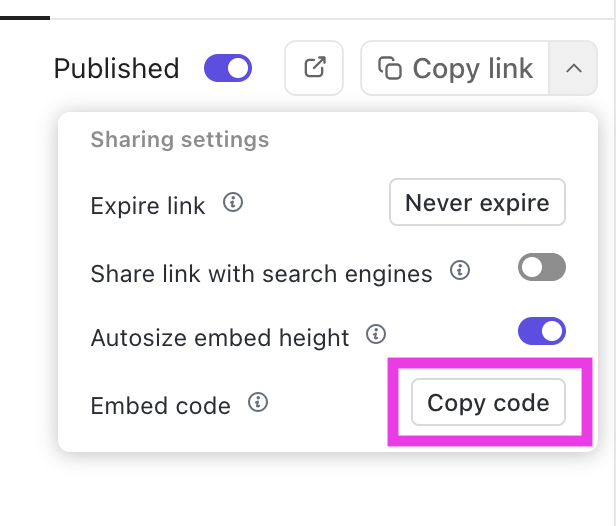Click the Published label text
Image resolution: width=616 pixels, height=526 pixels.
pyautogui.click(x=116, y=69)
